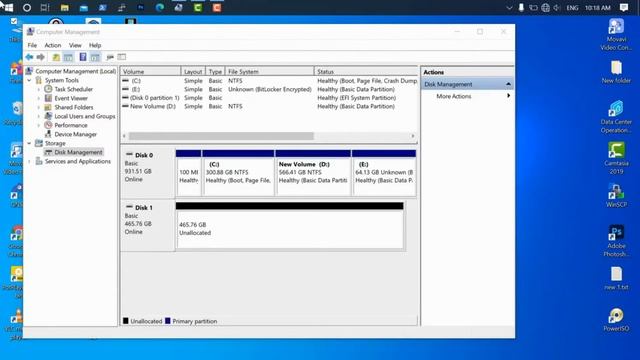The height and width of the screenshot is (360, 640).
Task: Click the Local Users and Groups icon
Action: click(x=48, y=116)
